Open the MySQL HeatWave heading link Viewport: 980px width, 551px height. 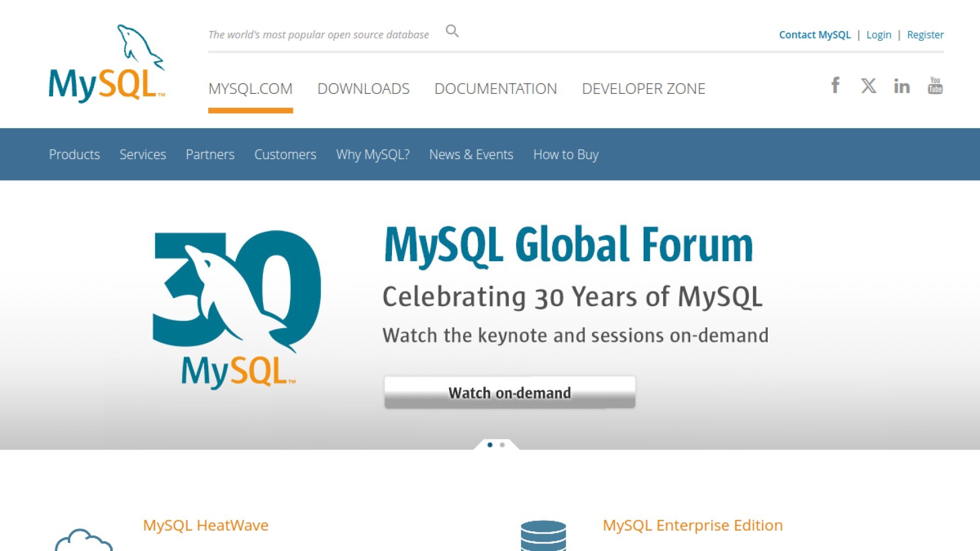206,525
